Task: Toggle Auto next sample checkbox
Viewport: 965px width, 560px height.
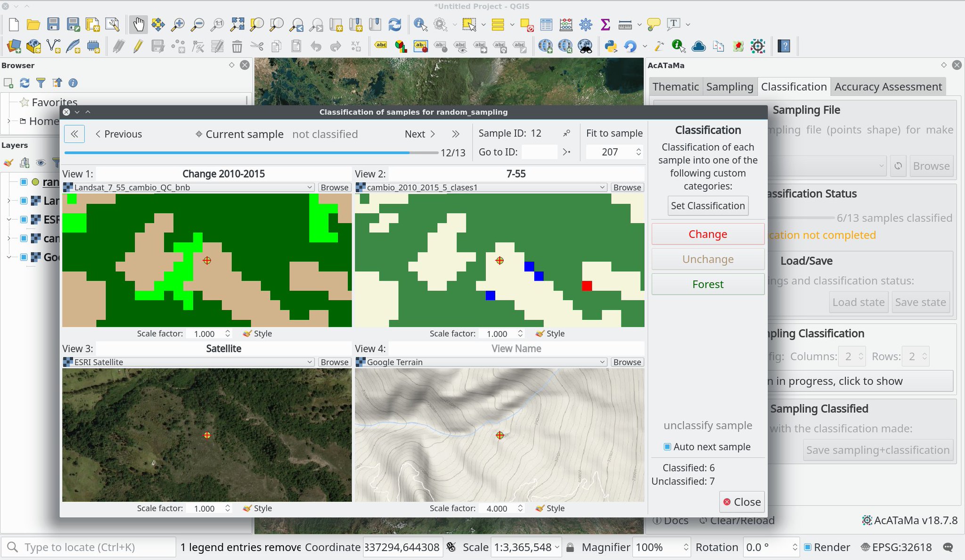Action: click(667, 446)
